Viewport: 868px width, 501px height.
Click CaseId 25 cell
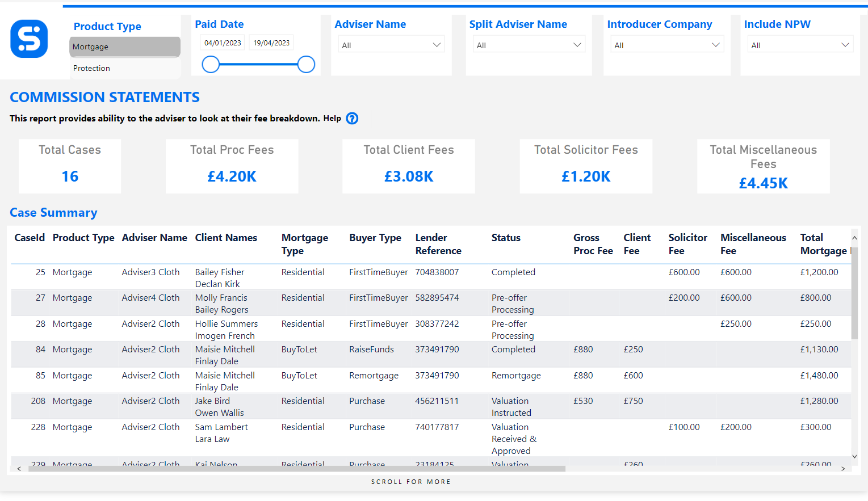(x=40, y=272)
